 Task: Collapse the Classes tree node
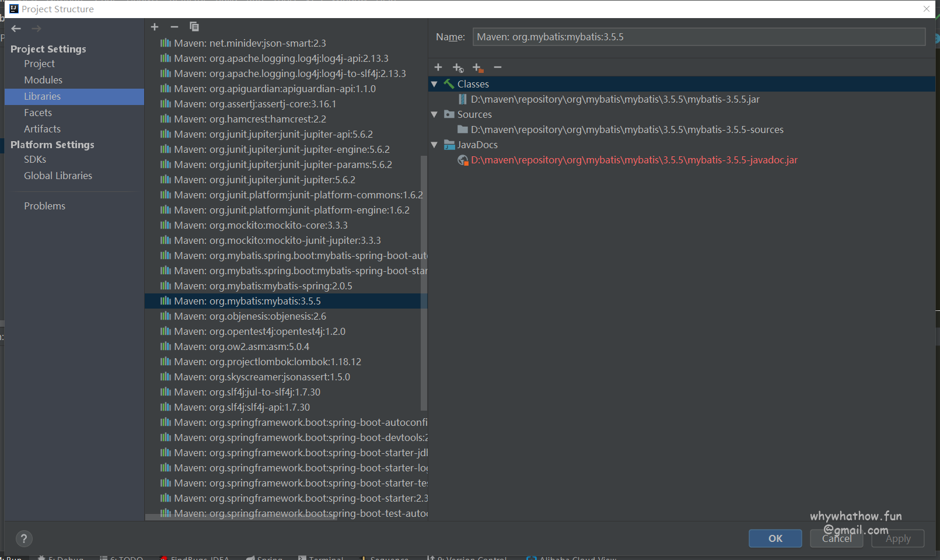pyautogui.click(x=434, y=84)
